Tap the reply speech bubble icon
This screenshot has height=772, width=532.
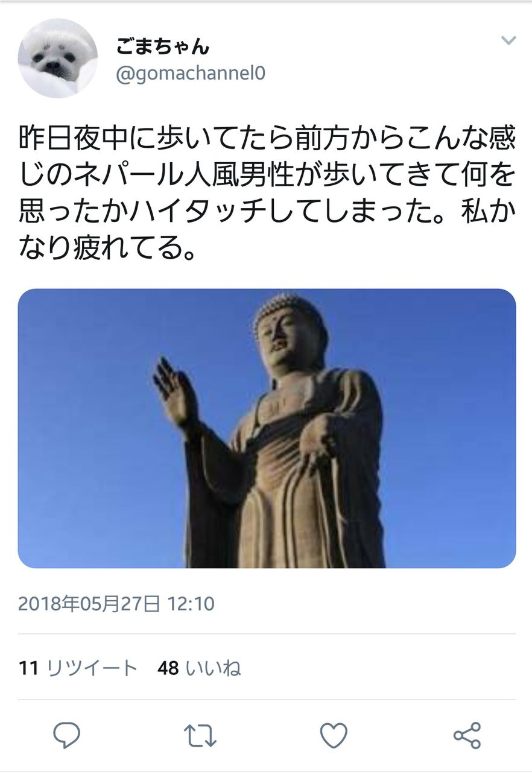tap(66, 735)
